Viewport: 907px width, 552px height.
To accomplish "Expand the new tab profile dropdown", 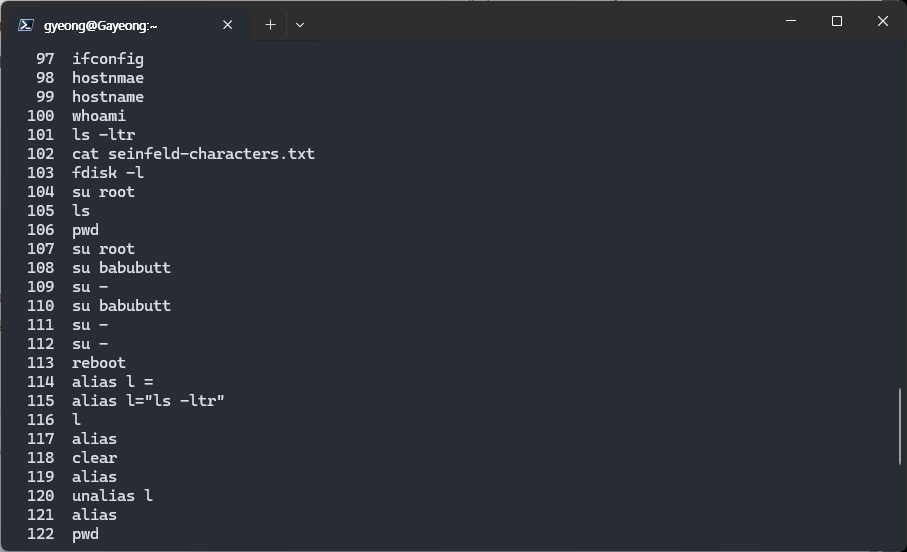I will point(299,25).
